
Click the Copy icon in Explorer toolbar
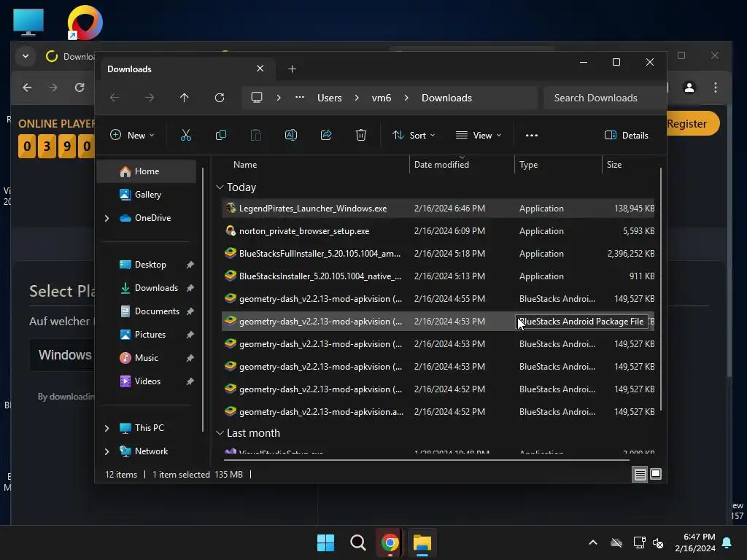(x=220, y=135)
